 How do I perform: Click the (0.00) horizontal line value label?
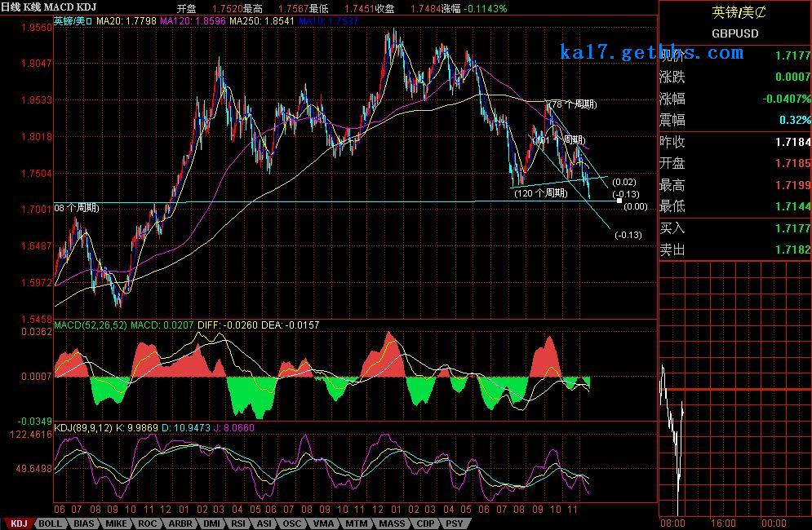click(636, 206)
